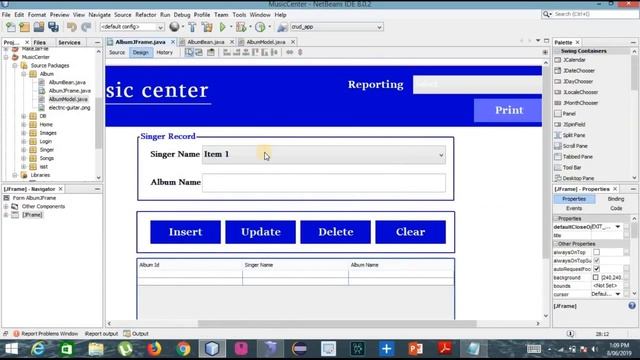The image size is (640, 360).
Task: Open the Navigate menu
Action: [x=100, y=15]
